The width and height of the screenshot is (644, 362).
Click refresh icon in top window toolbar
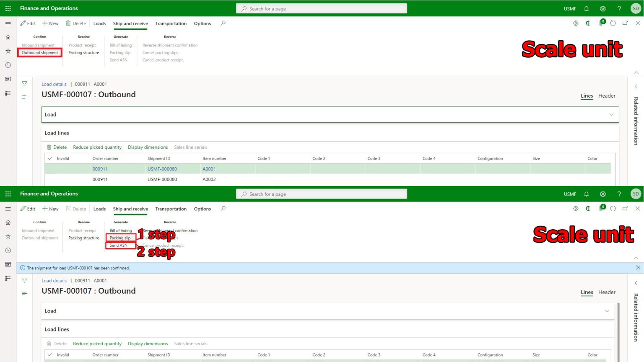pos(613,23)
